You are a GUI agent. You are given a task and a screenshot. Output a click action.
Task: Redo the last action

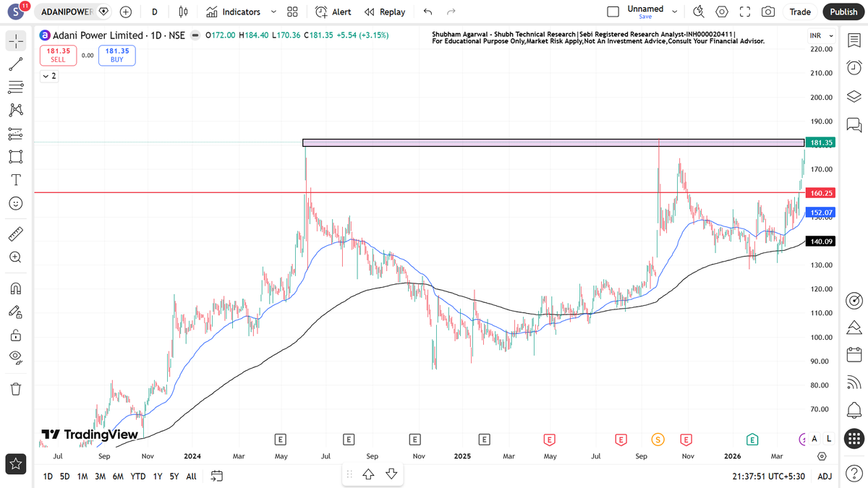pos(451,12)
